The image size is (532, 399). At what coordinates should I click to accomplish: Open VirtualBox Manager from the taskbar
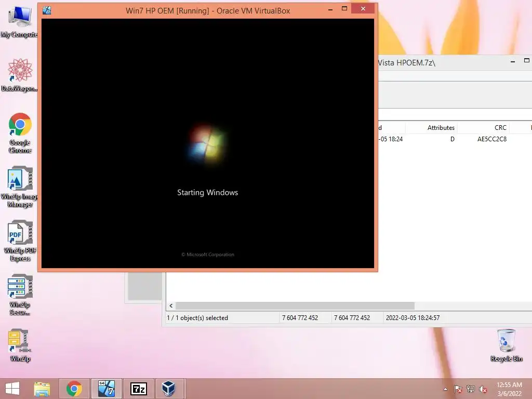tap(168, 389)
